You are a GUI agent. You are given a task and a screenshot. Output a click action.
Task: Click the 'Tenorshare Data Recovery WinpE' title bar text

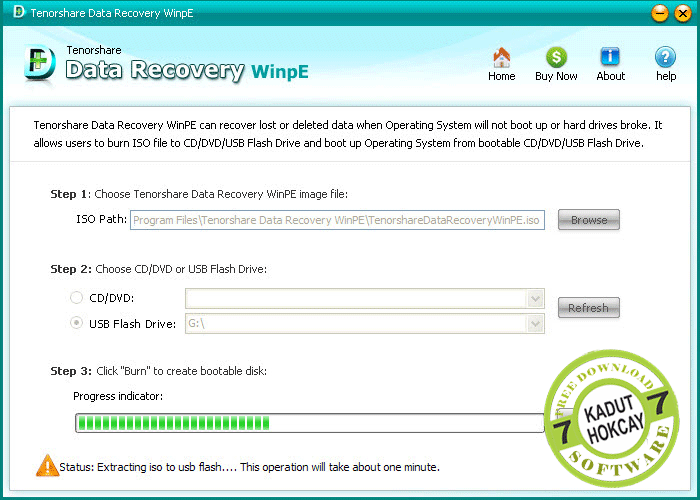[x=112, y=13]
